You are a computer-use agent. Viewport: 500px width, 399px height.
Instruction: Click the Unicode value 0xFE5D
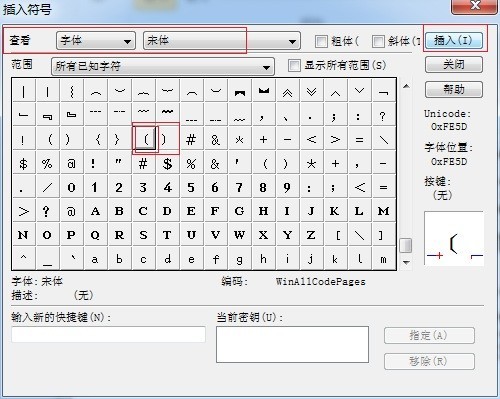[449, 127]
